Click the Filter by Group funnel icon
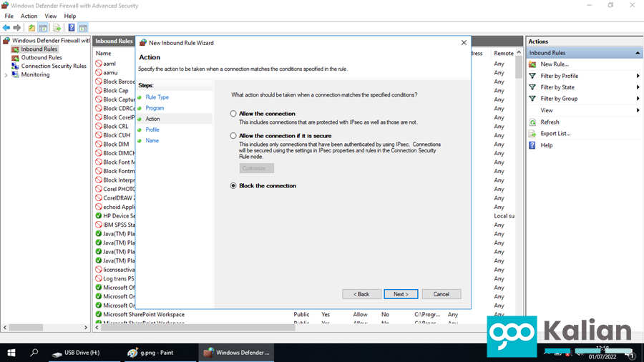The image size is (644, 362). coord(532,99)
